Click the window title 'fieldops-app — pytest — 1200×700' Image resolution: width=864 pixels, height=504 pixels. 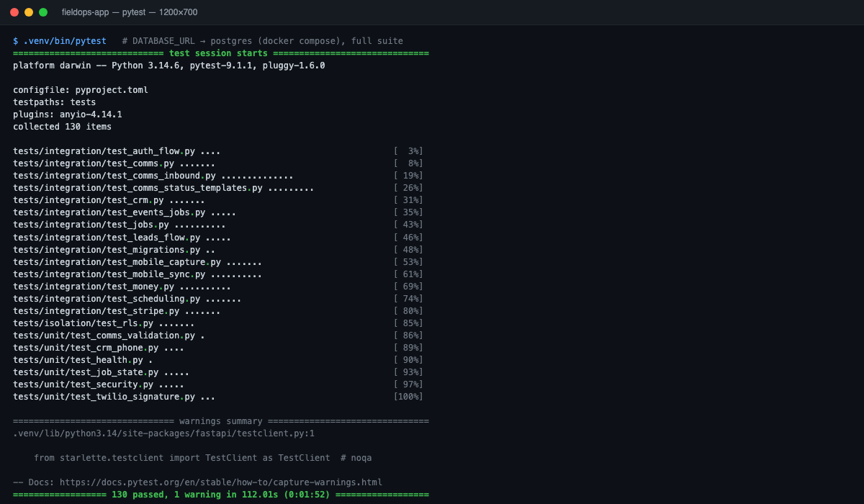coord(130,12)
